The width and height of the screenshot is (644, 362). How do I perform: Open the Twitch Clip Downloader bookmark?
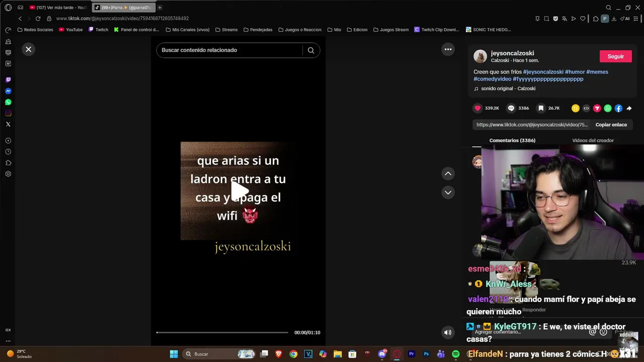coord(437,30)
